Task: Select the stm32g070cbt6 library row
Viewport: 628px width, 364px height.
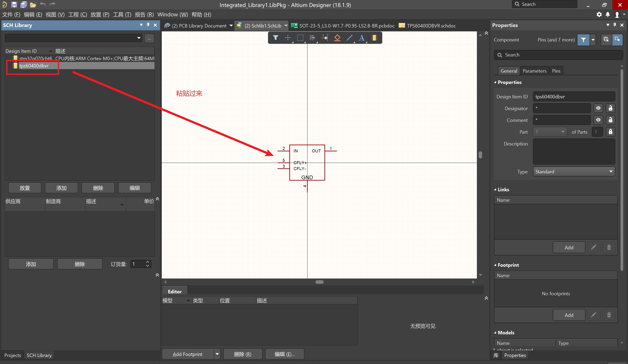Action: [x=80, y=58]
